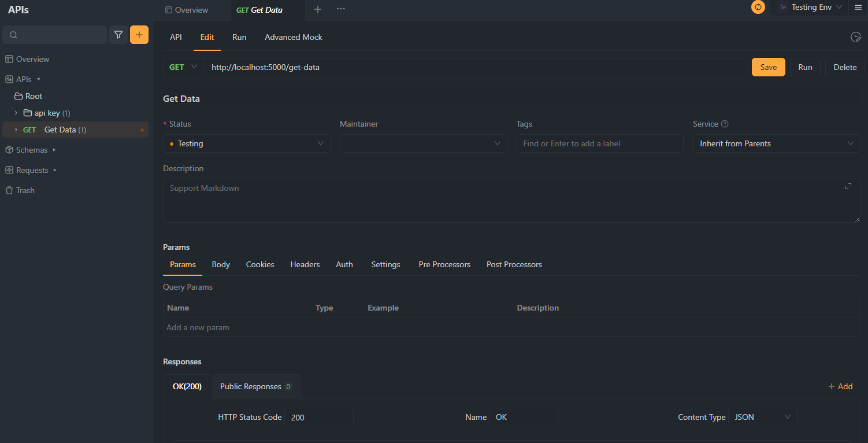Image resolution: width=868 pixels, height=443 pixels.
Task: Click the response Name field OK
Action: click(524, 417)
